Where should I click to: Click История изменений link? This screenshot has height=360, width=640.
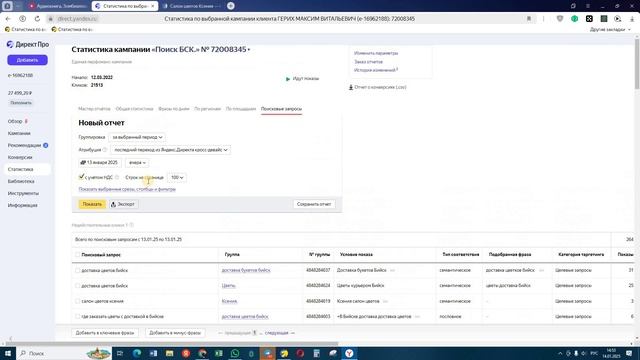coord(375,70)
